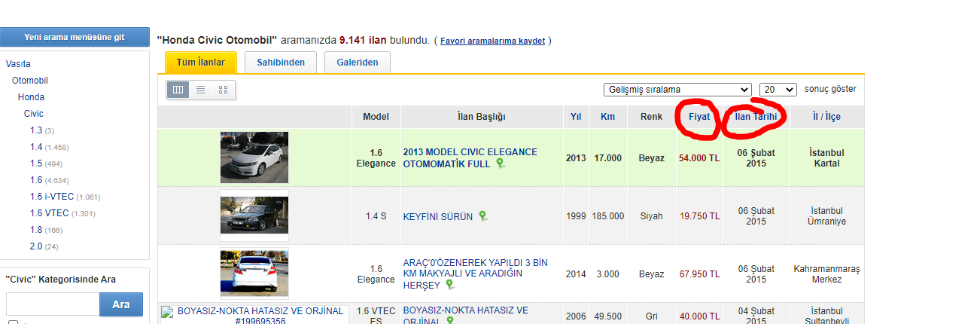This screenshot has width=980, height=324.
Task: Open Honda category in sidebar
Action: (x=31, y=97)
